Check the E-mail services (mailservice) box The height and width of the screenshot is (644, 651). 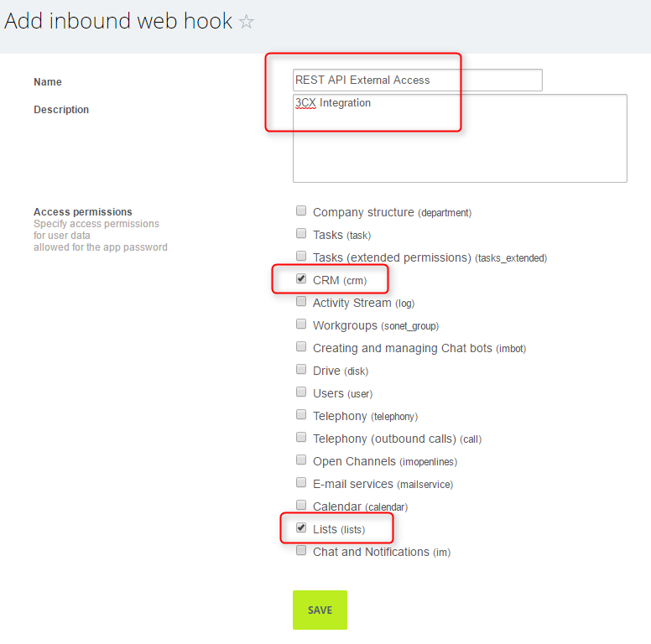pyautogui.click(x=301, y=483)
